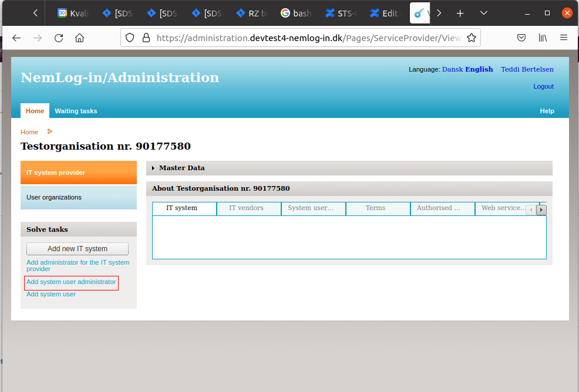Click the Logout link
579x392 pixels.
coord(543,86)
